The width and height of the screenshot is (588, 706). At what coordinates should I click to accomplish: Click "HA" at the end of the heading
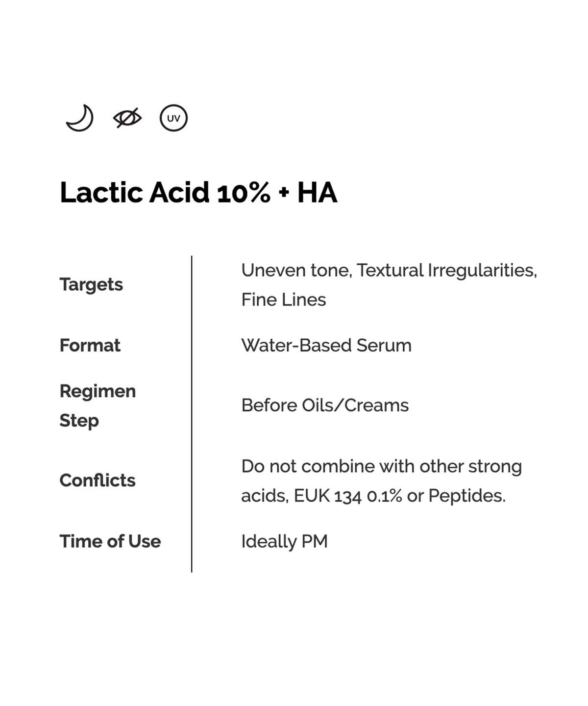pos(317,192)
